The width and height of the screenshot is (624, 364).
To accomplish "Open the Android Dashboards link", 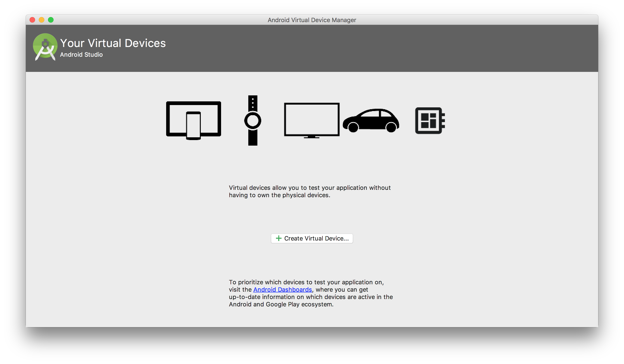I will pos(282,290).
